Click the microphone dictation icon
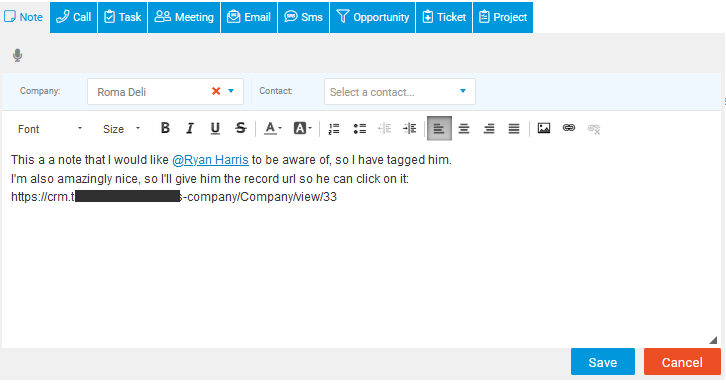 pos(18,55)
